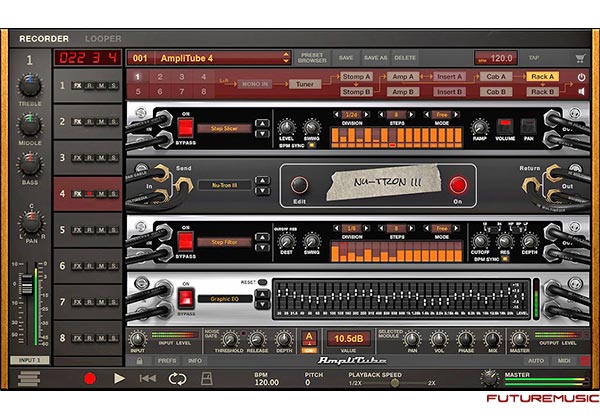Click Step Filter DIVISION left arrow
Image resolution: width=600 pixels, height=420 pixels.
pyautogui.click(x=336, y=228)
